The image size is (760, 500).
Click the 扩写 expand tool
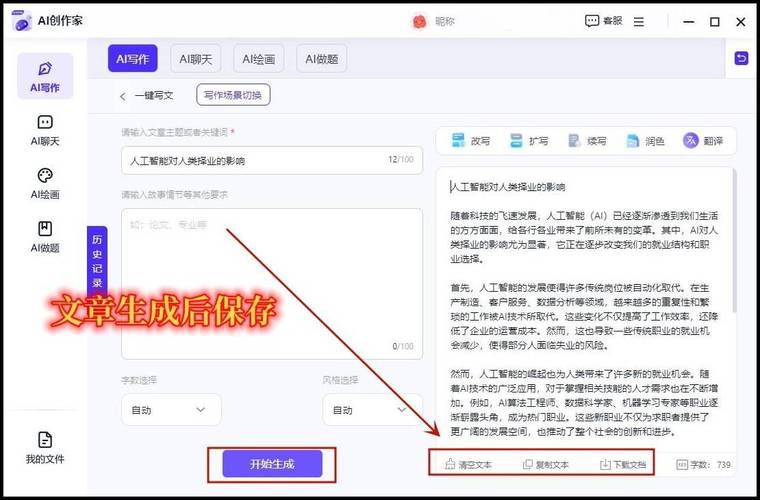528,141
